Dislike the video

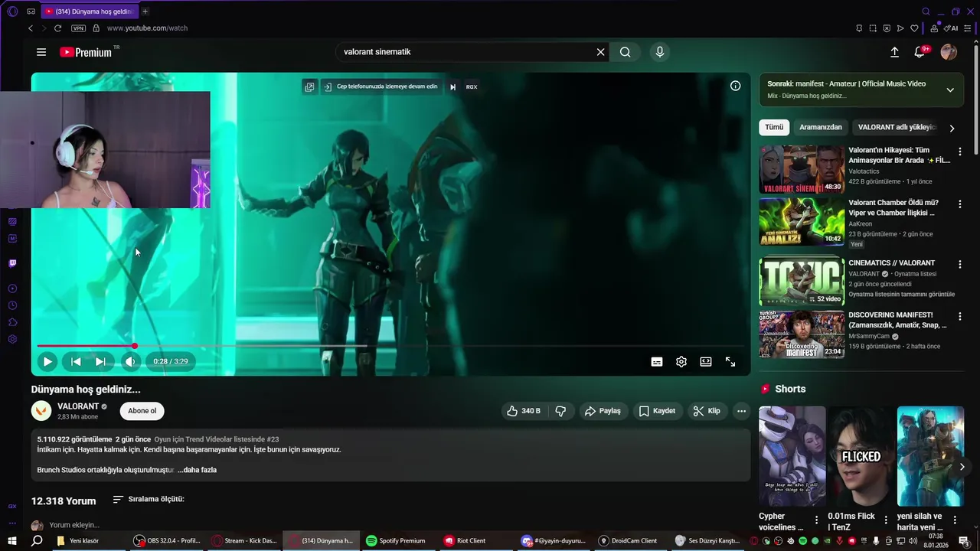tap(560, 411)
